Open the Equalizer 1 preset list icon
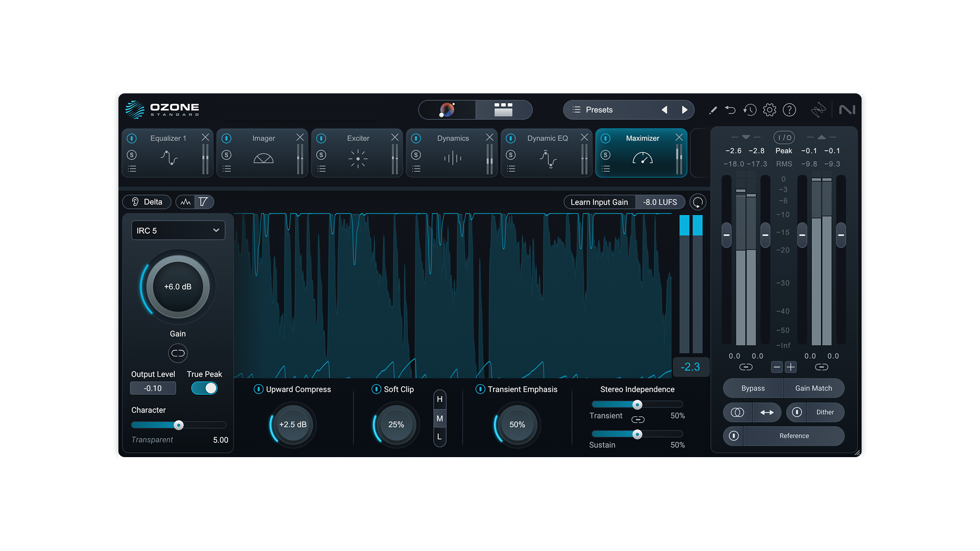Viewport: 980px width, 551px height. coord(132,169)
